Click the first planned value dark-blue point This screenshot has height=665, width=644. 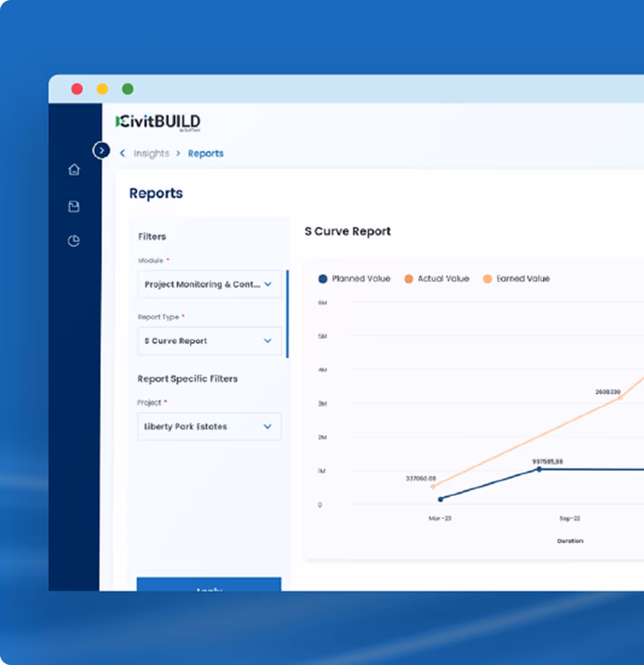click(440, 499)
